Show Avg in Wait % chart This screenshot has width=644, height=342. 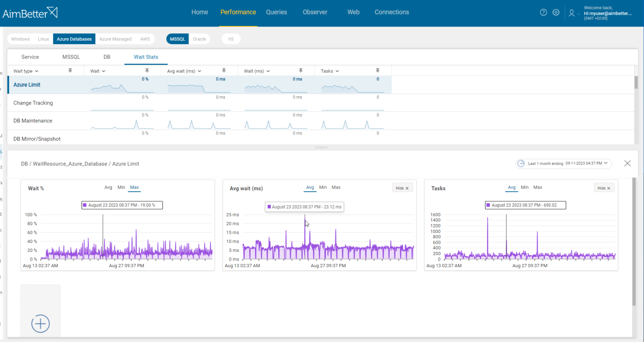108,187
